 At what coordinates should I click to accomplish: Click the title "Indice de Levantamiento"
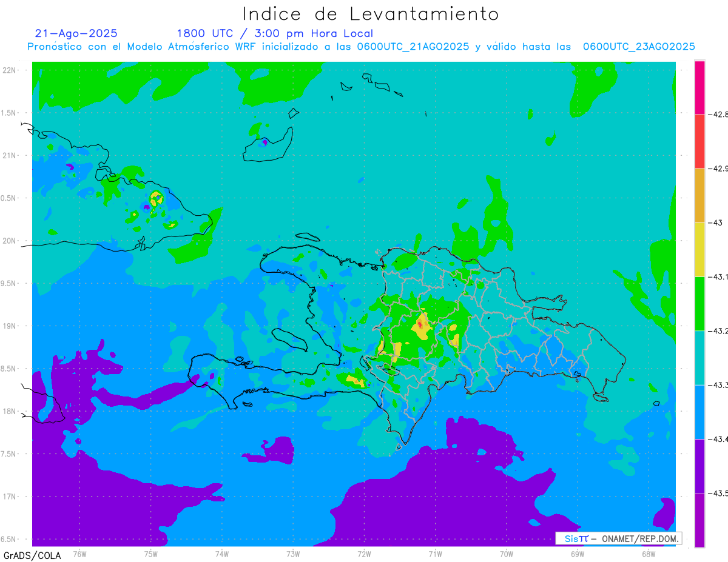371,14
